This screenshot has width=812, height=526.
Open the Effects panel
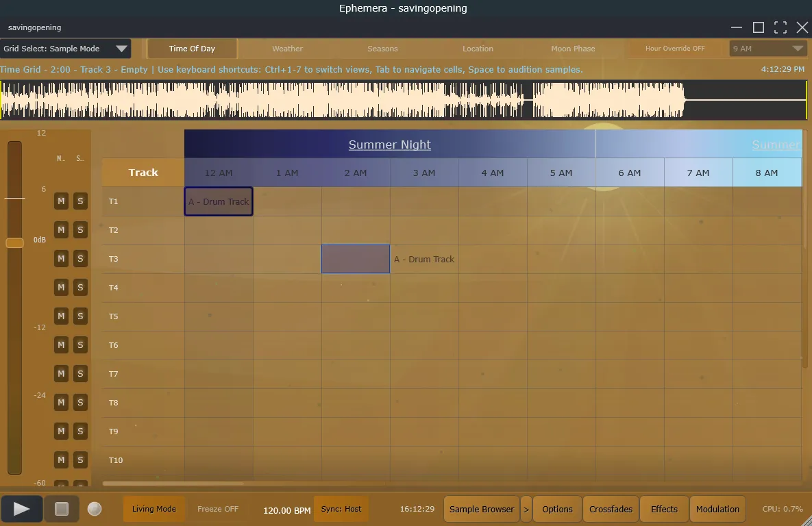coord(664,509)
